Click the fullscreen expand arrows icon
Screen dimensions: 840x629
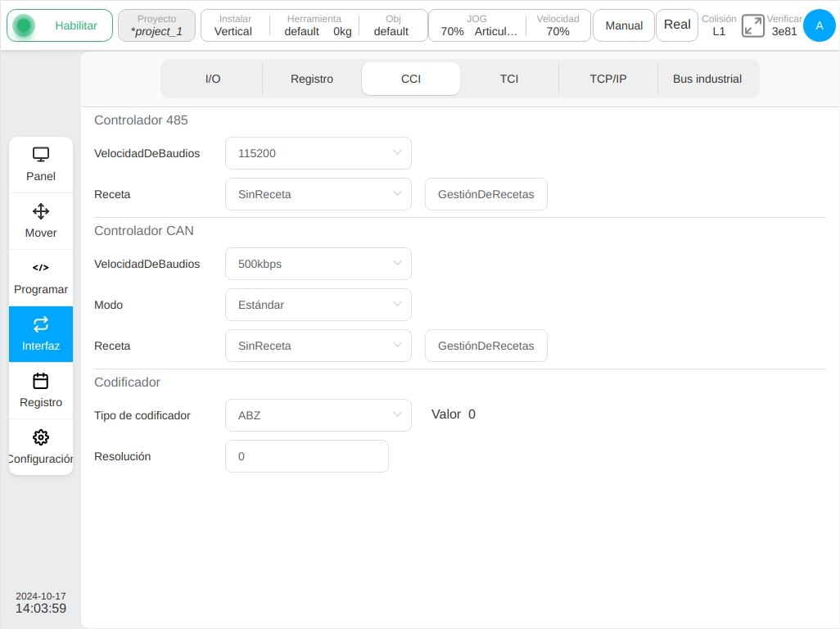[x=752, y=25]
